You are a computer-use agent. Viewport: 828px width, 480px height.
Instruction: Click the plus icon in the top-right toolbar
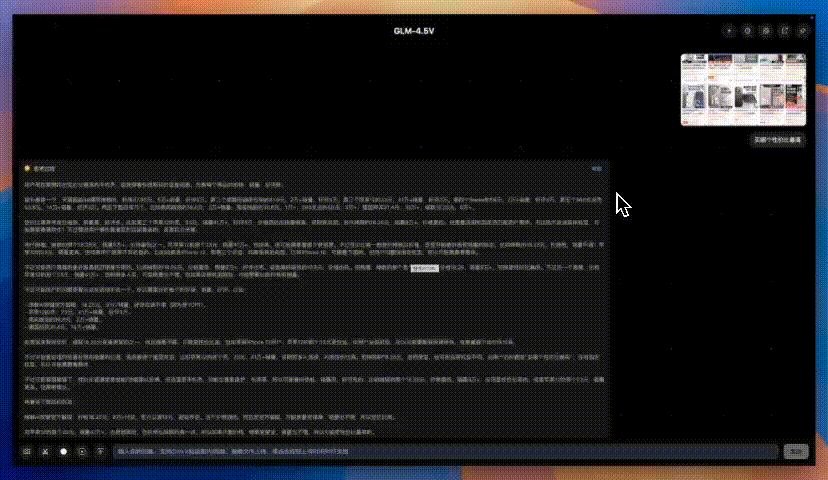point(729,31)
